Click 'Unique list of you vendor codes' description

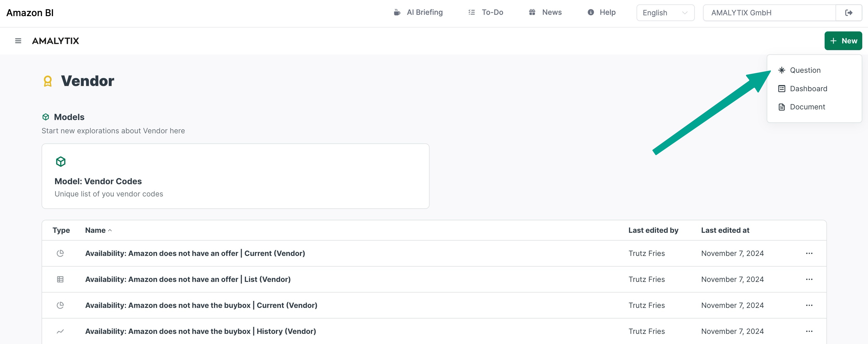click(109, 194)
